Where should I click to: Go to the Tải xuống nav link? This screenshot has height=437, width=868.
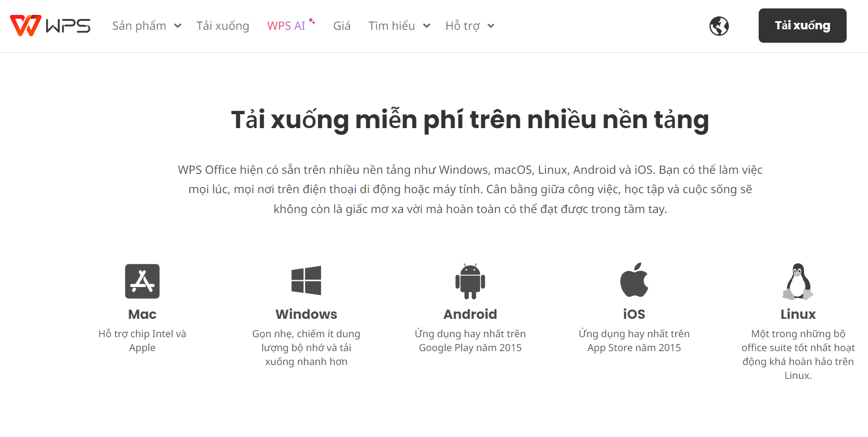click(223, 26)
